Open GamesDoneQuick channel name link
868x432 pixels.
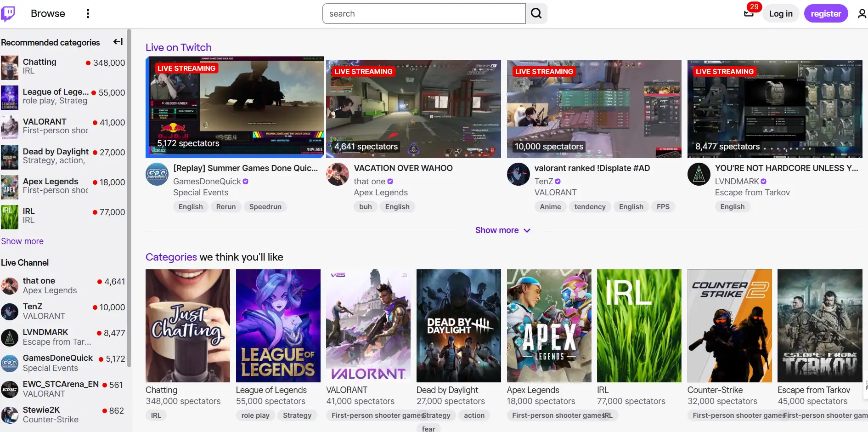(x=207, y=182)
